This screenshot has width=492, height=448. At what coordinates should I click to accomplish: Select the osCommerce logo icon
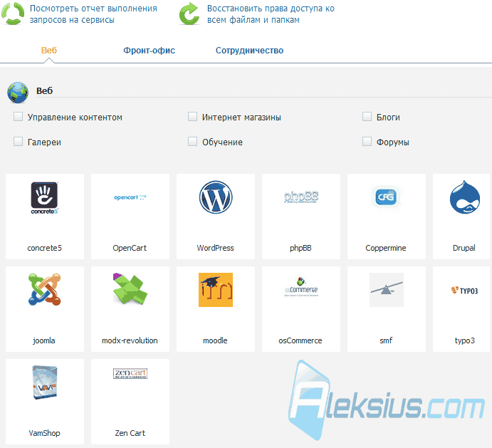pyautogui.click(x=301, y=286)
